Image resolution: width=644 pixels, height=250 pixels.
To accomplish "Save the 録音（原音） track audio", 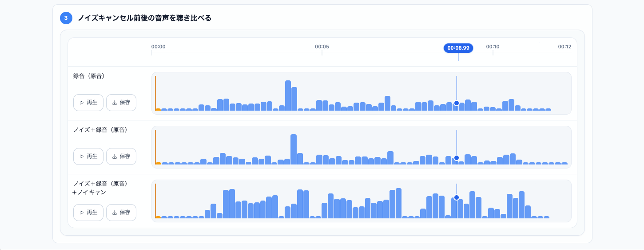I will (x=121, y=102).
